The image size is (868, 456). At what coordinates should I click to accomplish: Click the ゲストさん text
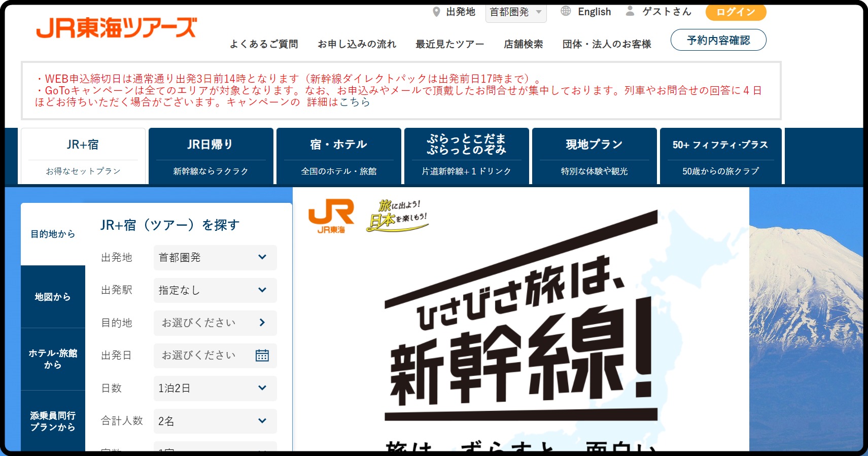[x=667, y=12]
